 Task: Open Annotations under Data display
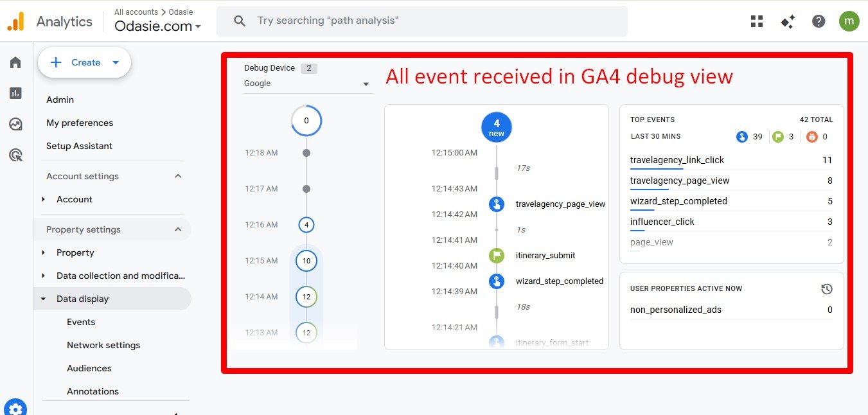[x=93, y=391]
